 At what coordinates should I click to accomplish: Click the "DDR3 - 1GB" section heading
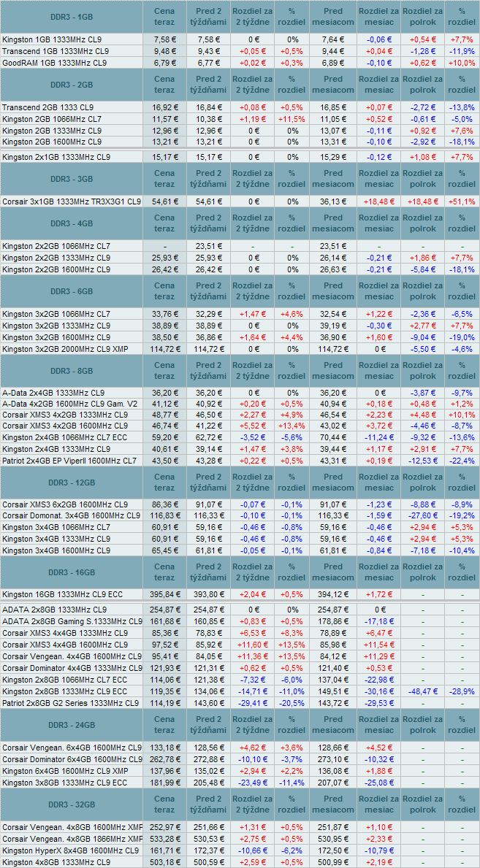point(72,17)
